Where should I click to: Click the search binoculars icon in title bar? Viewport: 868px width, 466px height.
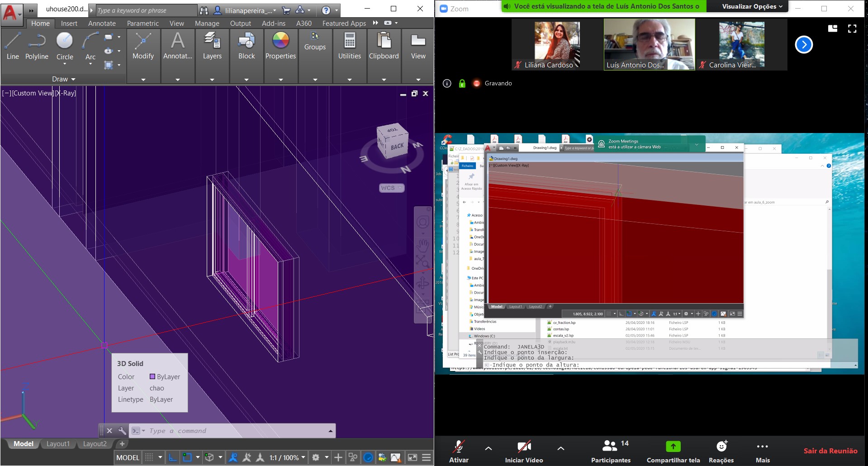[x=204, y=10]
